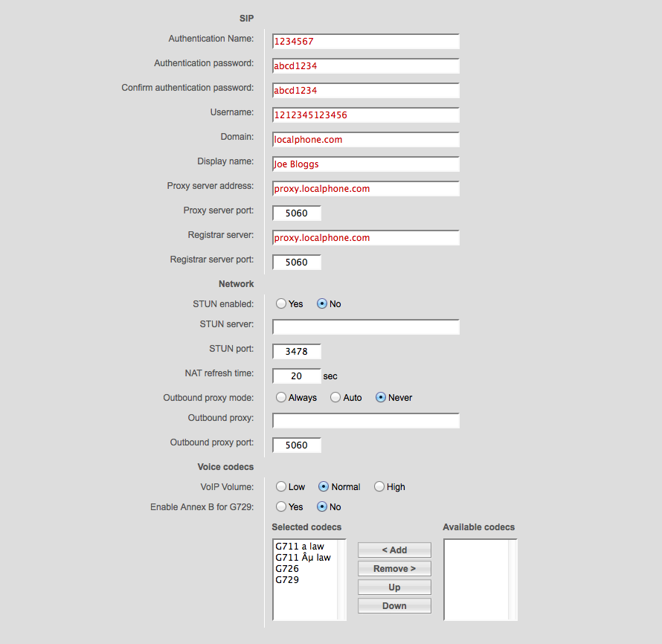Viewport: 662px width, 644px height.
Task: Click the Remove > codec button
Action: coord(394,568)
